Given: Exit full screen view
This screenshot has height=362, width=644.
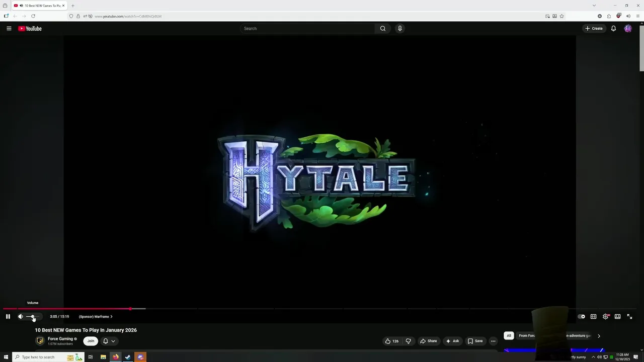Looking at the screenshot, I should pos(629,317).
